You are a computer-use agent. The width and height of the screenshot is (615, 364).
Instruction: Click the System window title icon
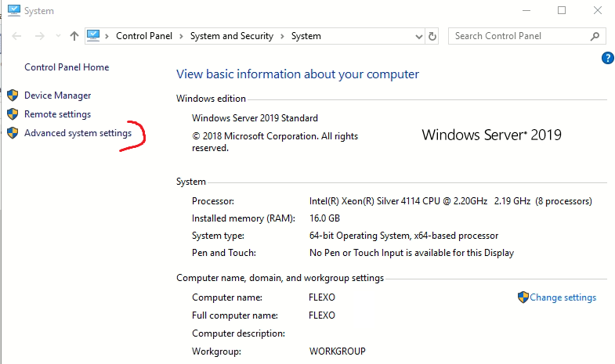pos(14,10)
